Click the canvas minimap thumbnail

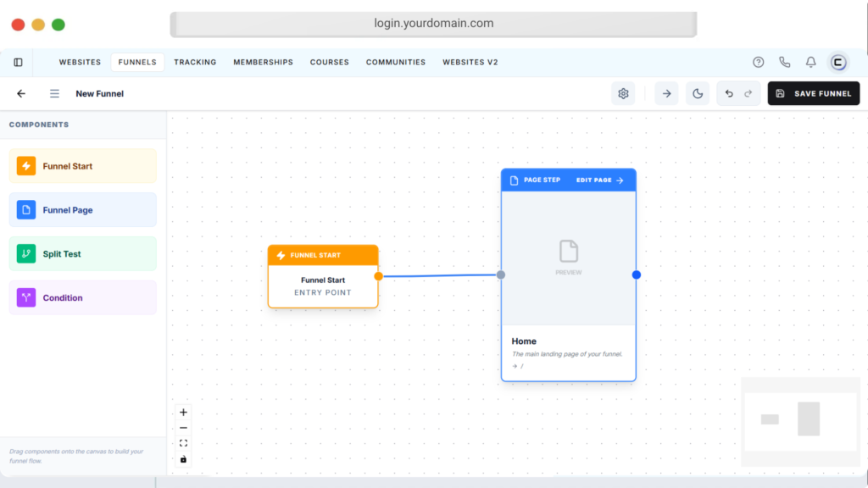click(x=800, y=421)
